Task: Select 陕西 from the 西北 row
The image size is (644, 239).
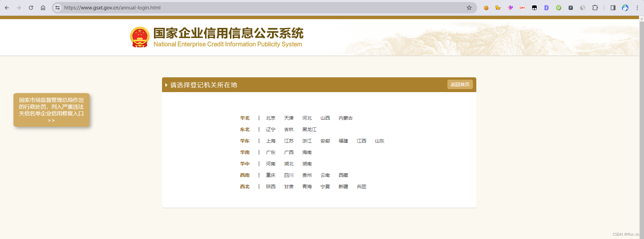Action: [x=271, y=187]
